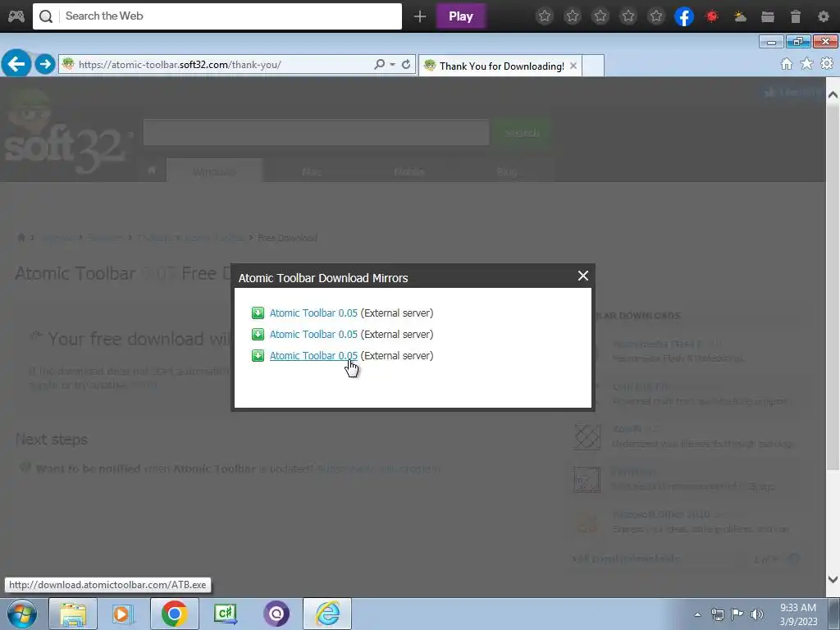Open the browser Tools gear icon
The width and height of the screenshot is (840, 630).
pos(827,64)
